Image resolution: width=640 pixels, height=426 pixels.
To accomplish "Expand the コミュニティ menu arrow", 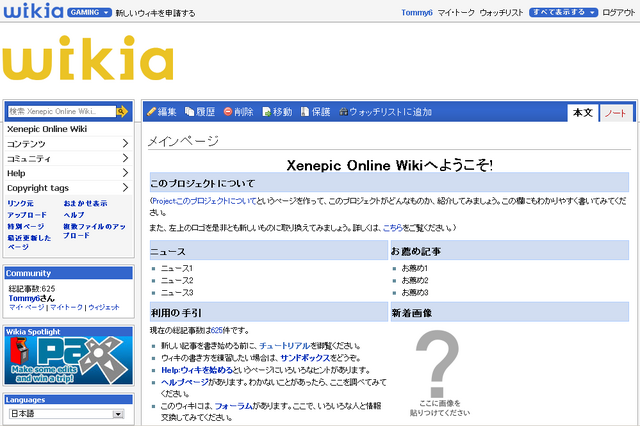I will tap(125, 158).
